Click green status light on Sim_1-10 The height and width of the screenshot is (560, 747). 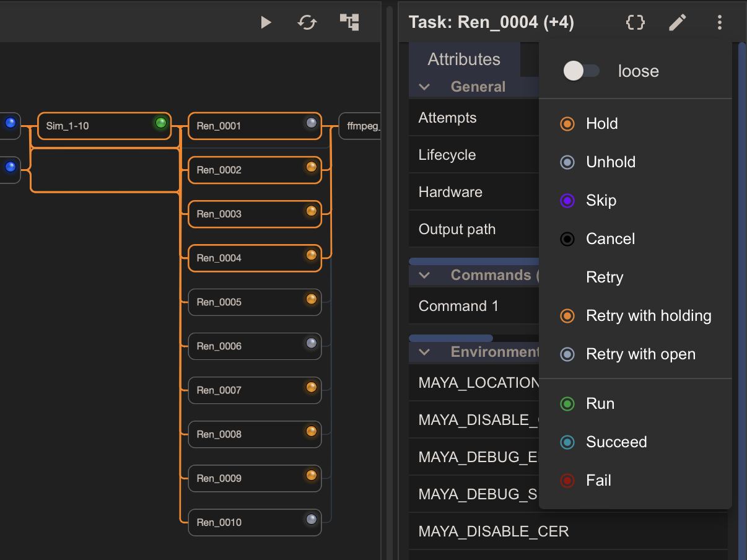point(161,123)
